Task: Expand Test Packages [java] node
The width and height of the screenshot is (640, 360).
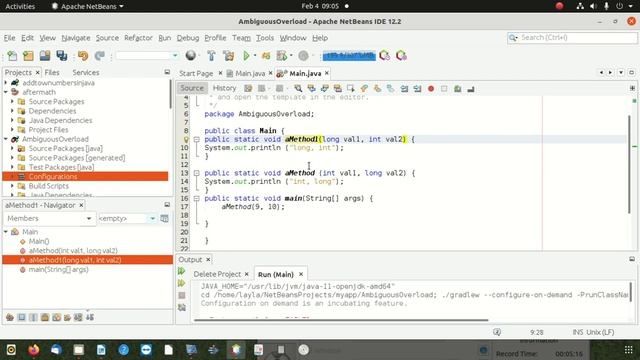Action: [12, 167]
